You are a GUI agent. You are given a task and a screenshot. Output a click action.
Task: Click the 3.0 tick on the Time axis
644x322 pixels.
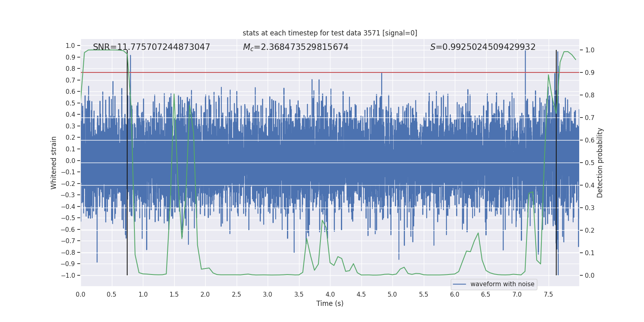point(268,294)
